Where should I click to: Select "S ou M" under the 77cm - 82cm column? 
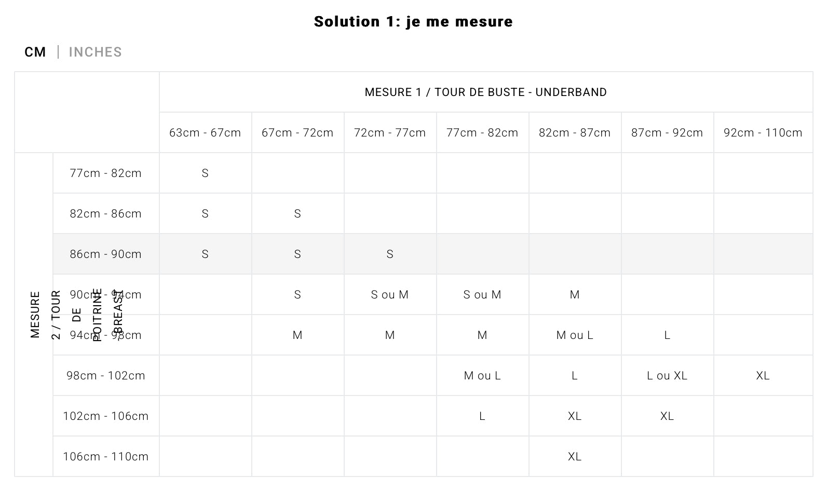click(x=482, y=294)
